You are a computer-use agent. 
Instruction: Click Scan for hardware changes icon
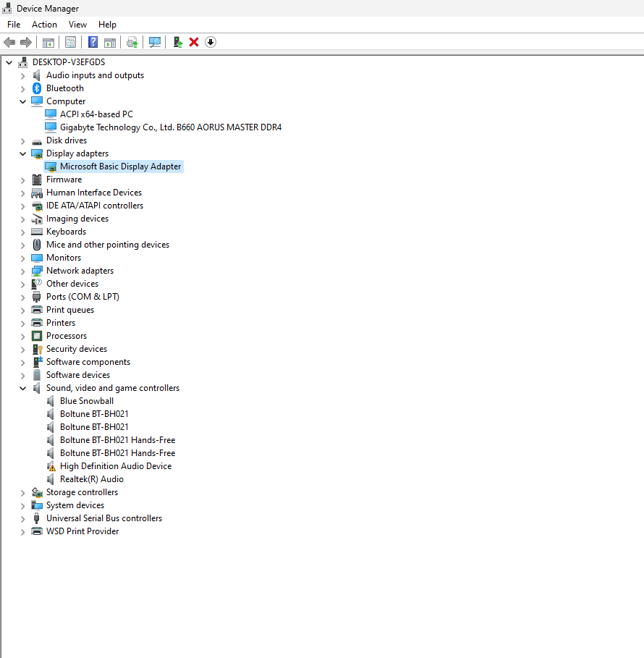[x=154, y=42]
